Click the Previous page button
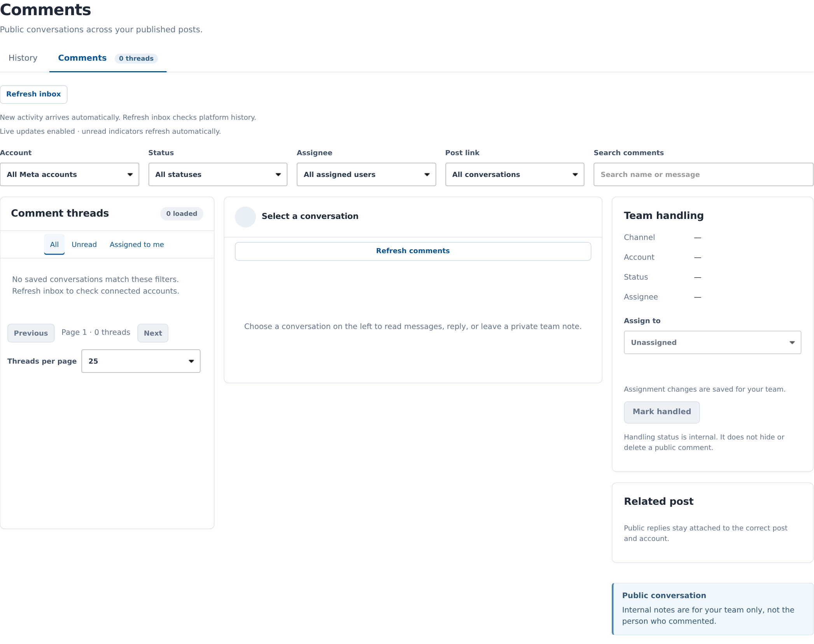 coord(31,333)
